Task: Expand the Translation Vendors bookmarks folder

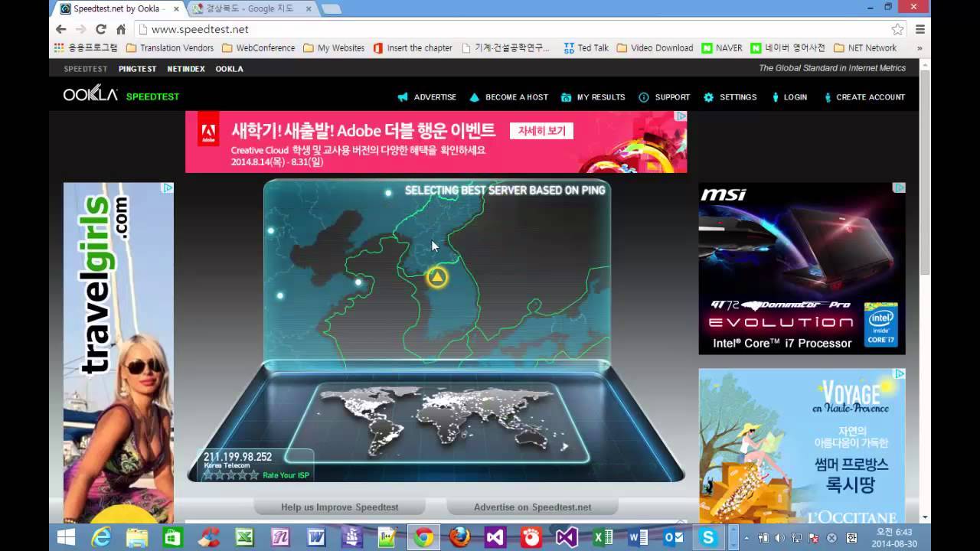Action: tap(169, 47)
